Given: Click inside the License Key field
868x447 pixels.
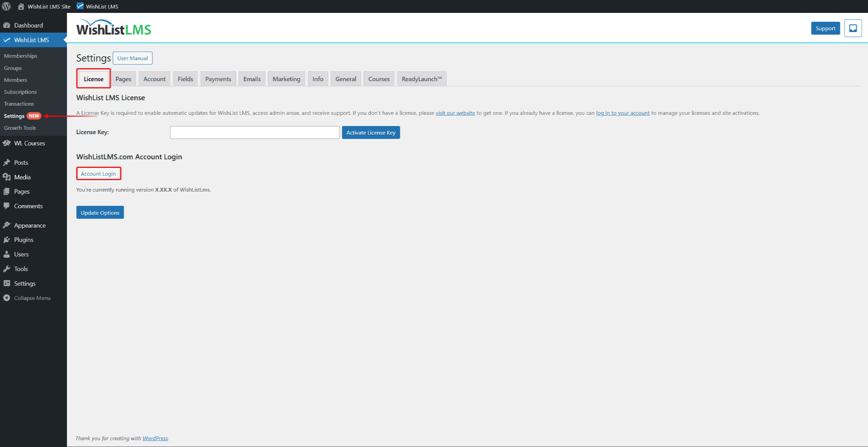Looking at the screenshot, I should (254, 132).
